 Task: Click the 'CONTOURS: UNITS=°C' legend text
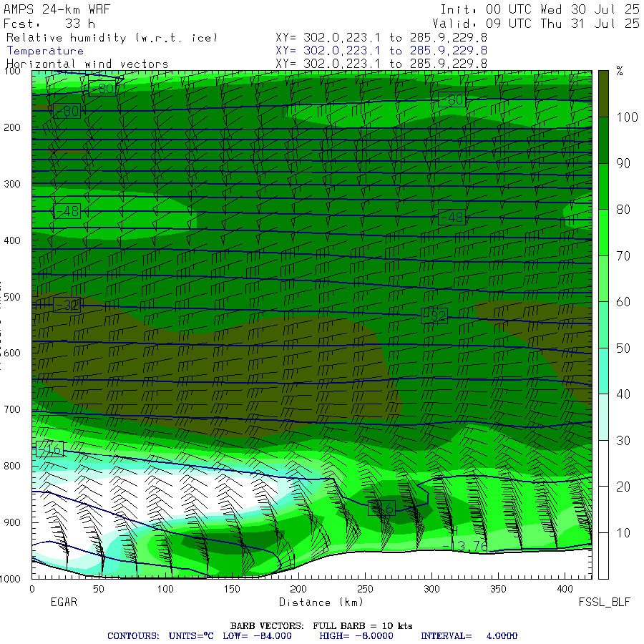pyautogui.click(x=160, y=636)
